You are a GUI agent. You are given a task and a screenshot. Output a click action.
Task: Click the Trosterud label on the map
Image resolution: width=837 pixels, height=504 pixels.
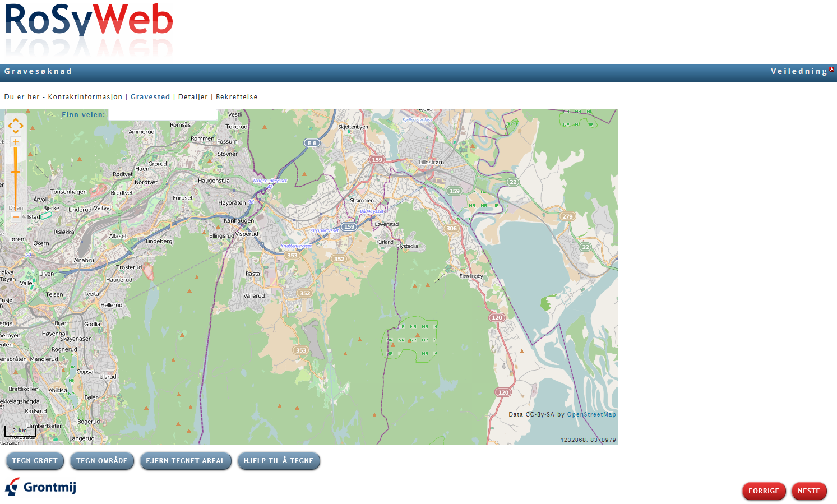(129, 267)
